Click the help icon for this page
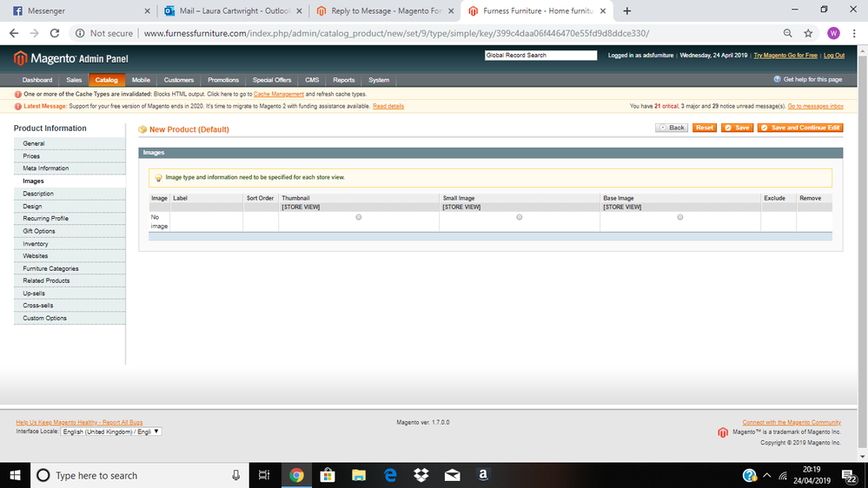Viewport: 868px width, 488px height. tap(777, 80)
